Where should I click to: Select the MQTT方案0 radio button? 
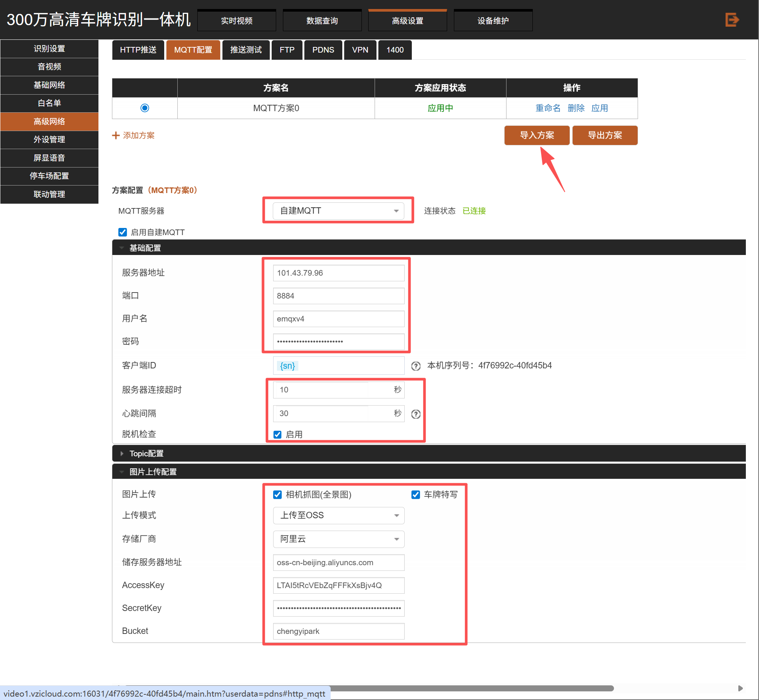coord(145,108)
